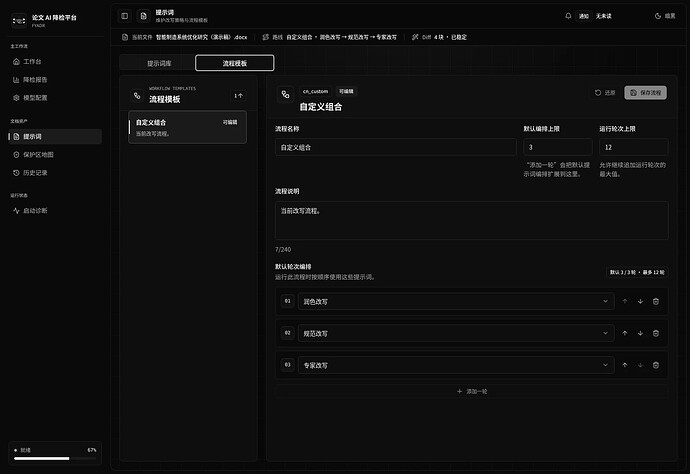Move round 03 专家改写 down
This screenshot has width=690, height=474.
pyautogui.click(x=640, y=365)
